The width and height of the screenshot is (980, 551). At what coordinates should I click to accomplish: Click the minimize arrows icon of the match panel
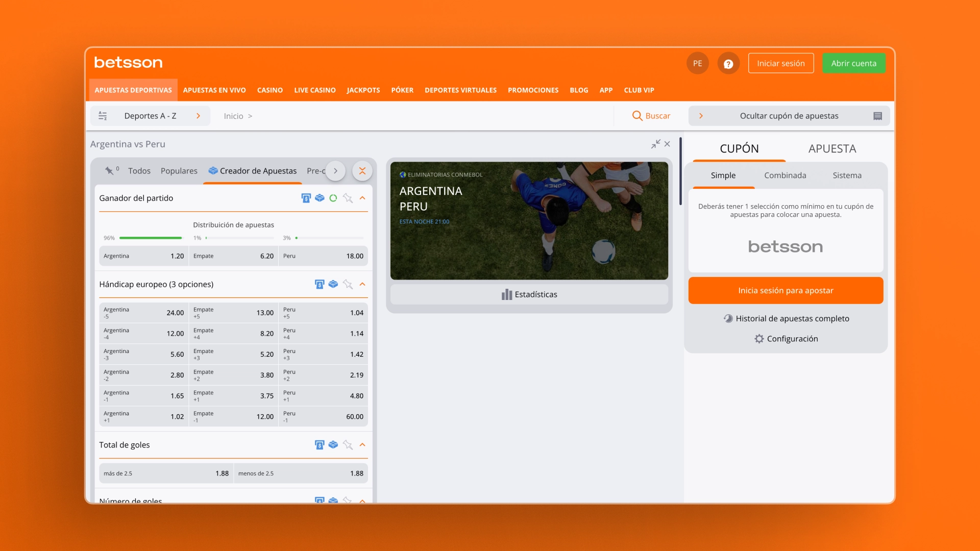655,144
